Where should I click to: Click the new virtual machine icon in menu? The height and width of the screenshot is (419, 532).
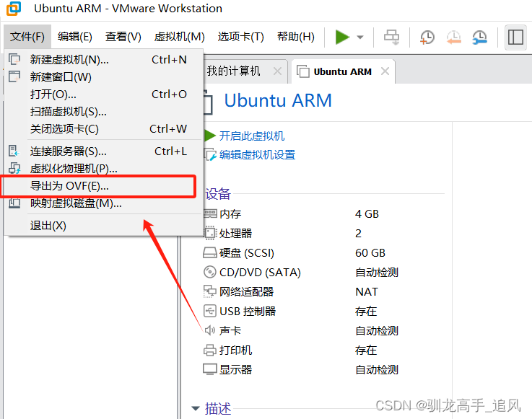pos(14,59)
